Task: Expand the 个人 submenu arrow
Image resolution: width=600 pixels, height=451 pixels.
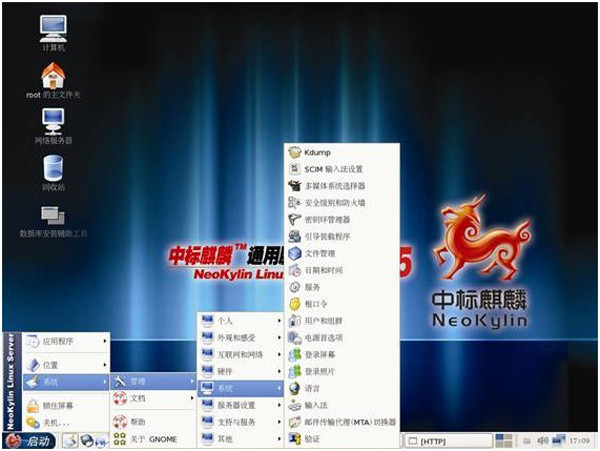Action: pyautogui.click(x=279, y=321)
